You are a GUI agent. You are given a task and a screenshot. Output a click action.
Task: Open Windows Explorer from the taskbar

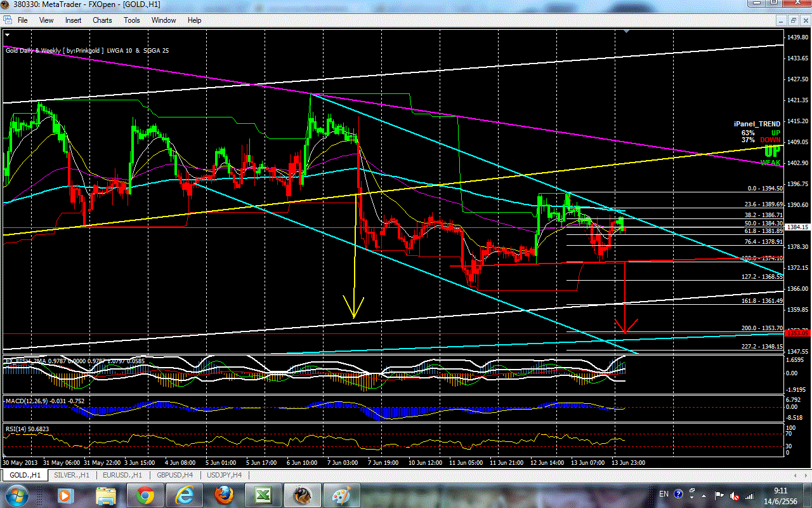106,495
